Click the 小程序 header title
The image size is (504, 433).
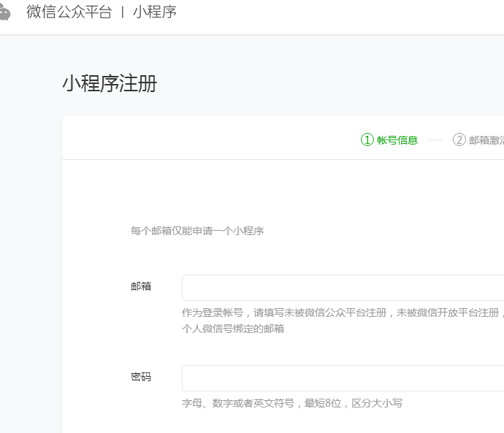point(155,12)
